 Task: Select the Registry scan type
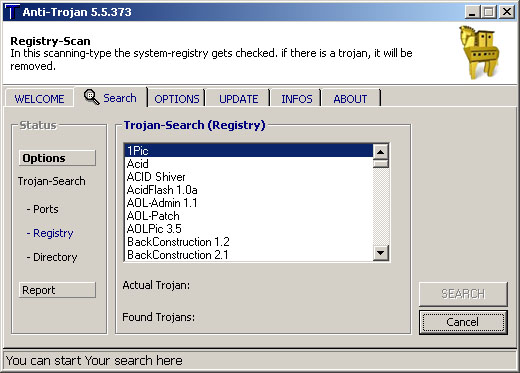pos(50,233)
